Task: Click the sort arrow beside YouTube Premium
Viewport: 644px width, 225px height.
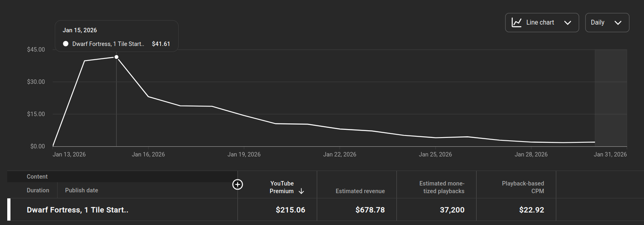Action: pyautogui.click(x=301, y=192)
